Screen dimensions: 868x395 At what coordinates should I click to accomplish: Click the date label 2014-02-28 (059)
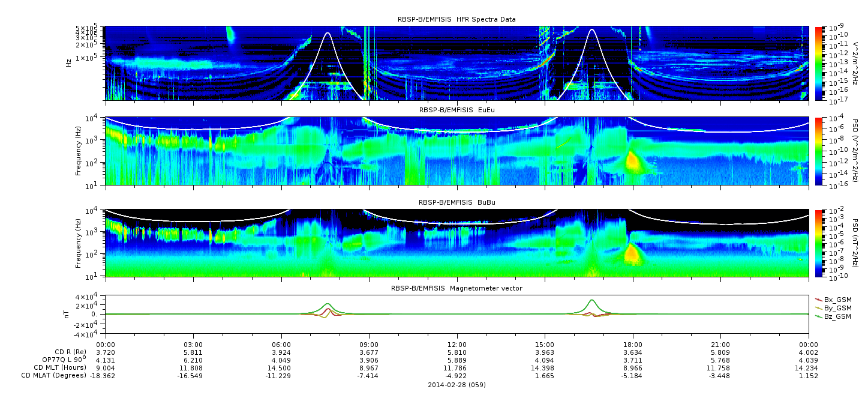coord(456,384)
